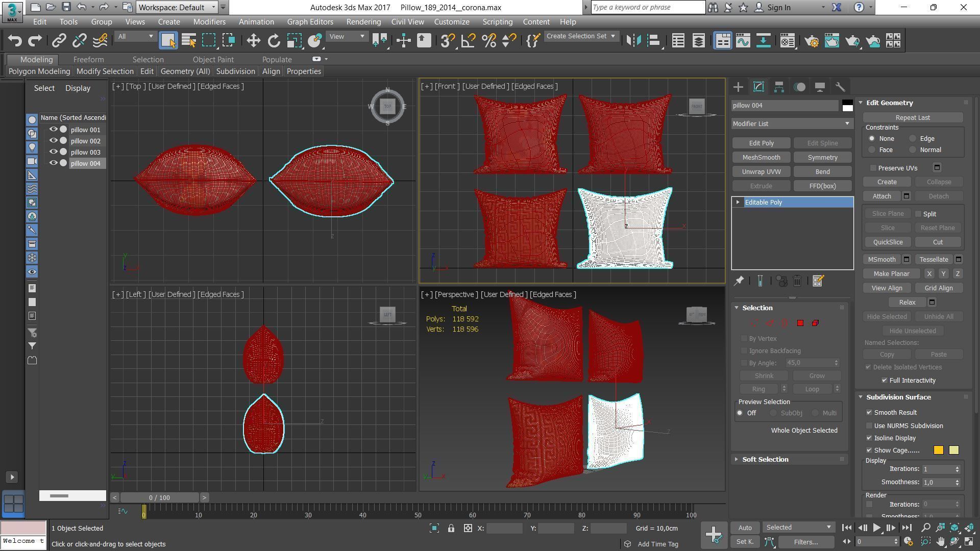Screen dimensions: 980x551
Task: Play the animation
Action: (x=876, y=528)
